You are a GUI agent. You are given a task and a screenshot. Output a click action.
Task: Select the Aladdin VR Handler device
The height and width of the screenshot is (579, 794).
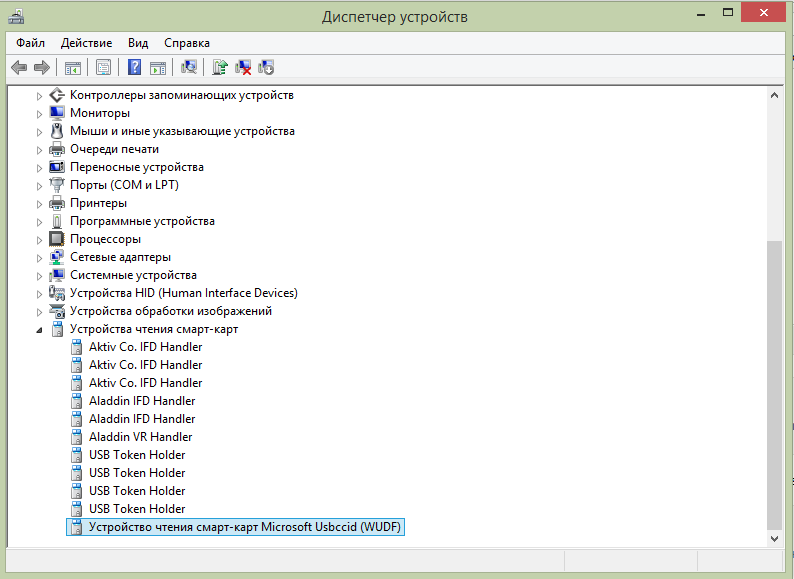(140, 437)
